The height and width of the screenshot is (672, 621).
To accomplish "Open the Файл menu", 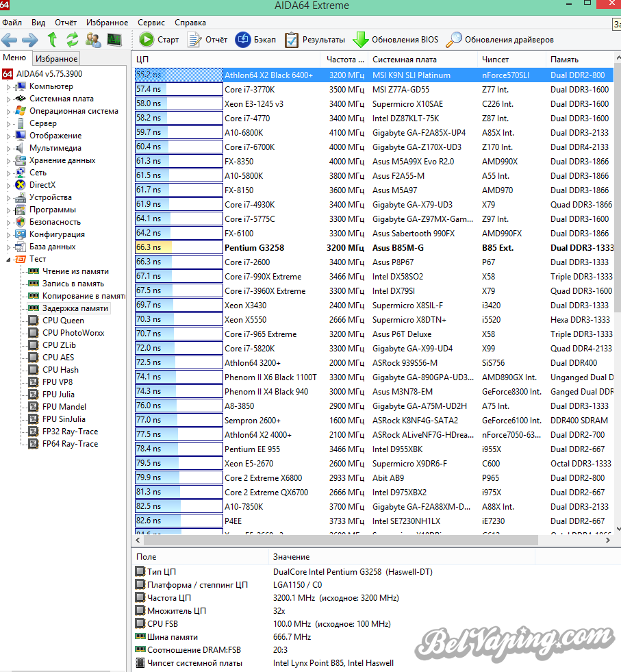I will (12, 23).
